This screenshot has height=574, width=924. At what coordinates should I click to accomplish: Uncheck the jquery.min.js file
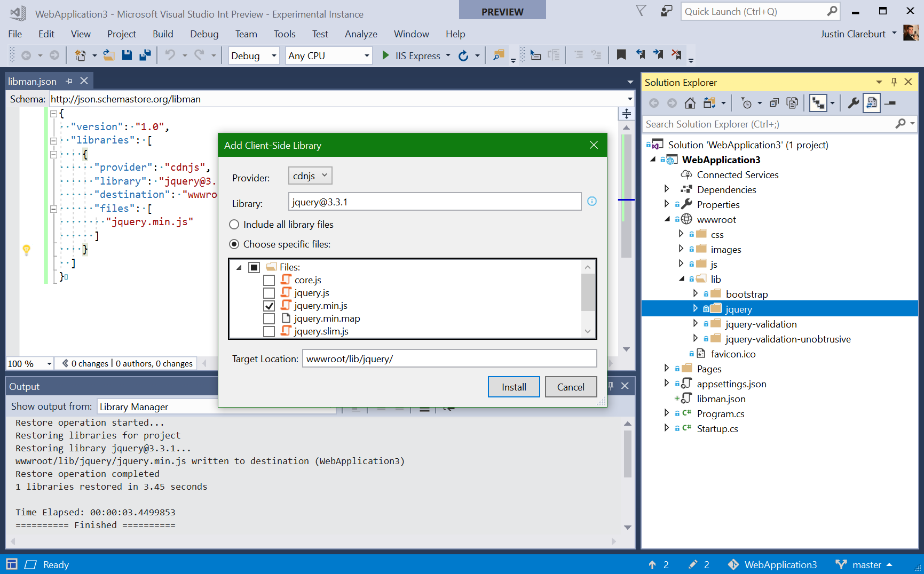click(269, 305)
